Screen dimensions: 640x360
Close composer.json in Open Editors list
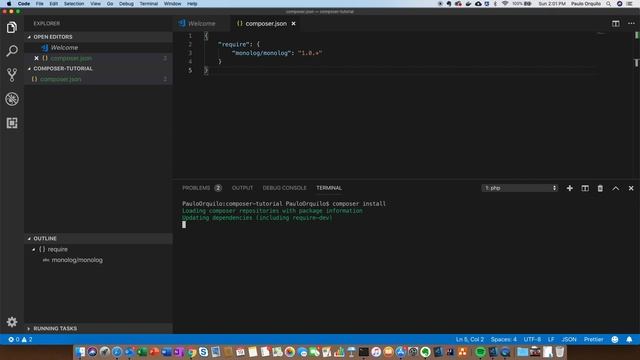point(36,58)
